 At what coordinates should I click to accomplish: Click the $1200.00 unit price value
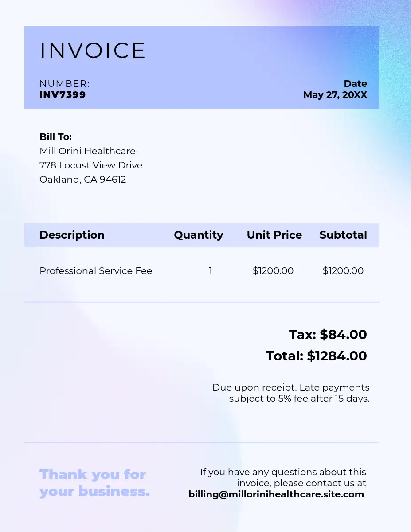(x=273, y=271)
